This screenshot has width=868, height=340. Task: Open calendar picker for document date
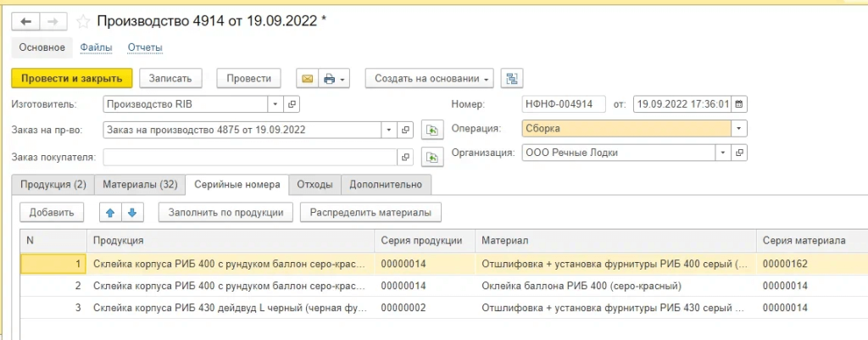[739, 105]
